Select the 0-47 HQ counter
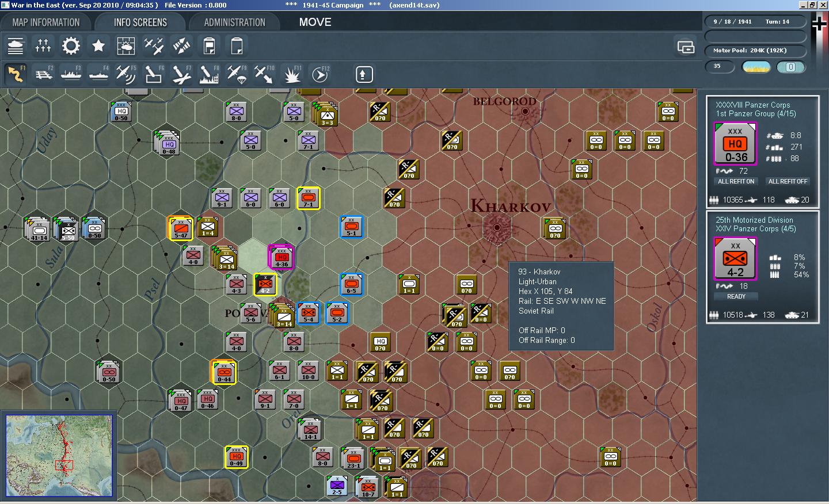The width and height of the screenshot is (829, 504). coord(180,400)
